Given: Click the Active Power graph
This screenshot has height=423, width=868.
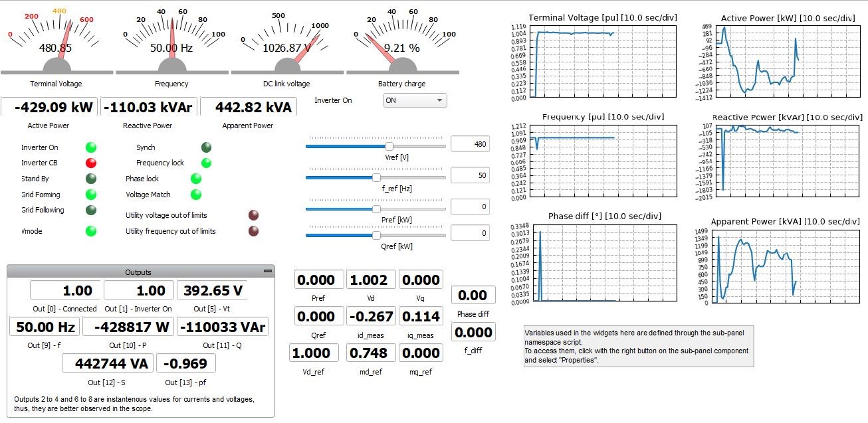Looking at the screenshot, I should tap(782, 61).
